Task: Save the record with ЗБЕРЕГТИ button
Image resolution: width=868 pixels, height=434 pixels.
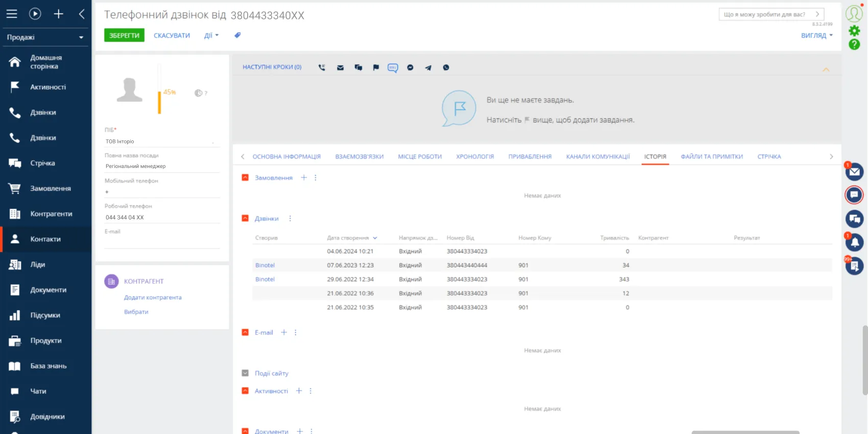Action: 124,35
